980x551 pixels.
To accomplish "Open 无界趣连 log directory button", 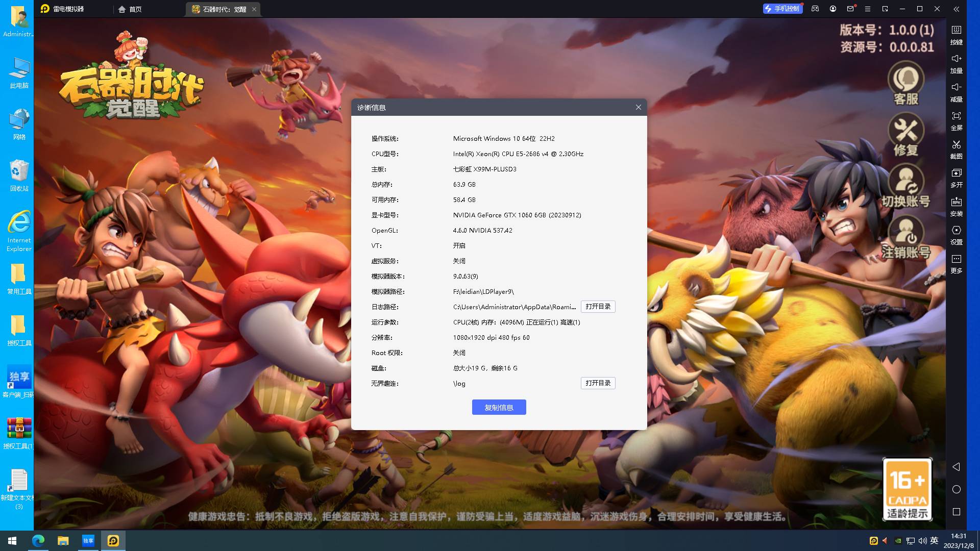I will coord(598,383).
